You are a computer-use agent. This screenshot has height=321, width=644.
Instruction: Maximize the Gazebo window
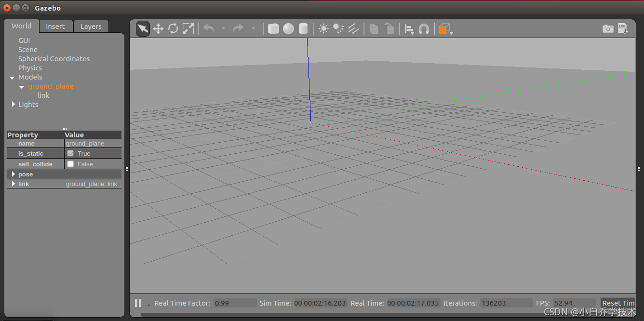25,8
